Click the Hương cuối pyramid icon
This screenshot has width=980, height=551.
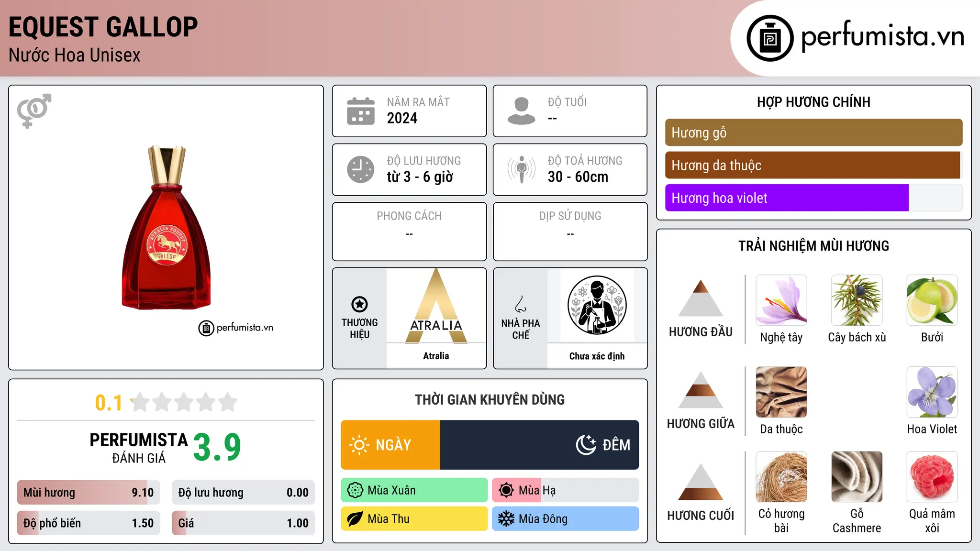pos(701,482)
